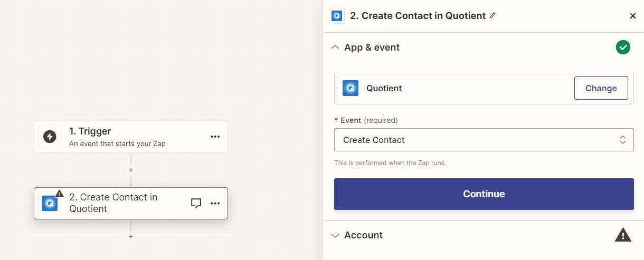
Task: Rename step using the pencil icon
Action: tap(493, 15)
